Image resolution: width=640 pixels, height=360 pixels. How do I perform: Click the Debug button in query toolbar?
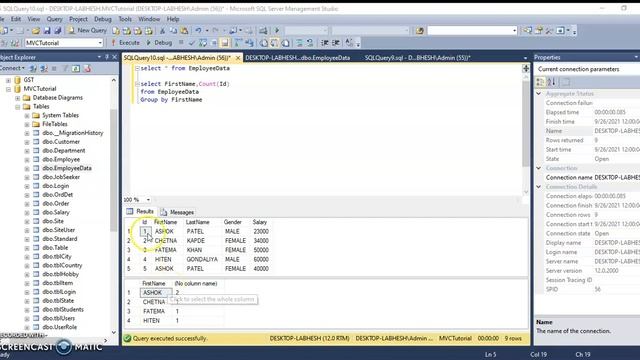pos(159,42)
